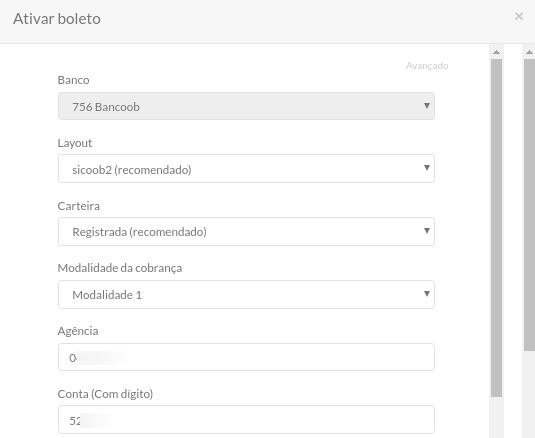Click the Modalidade da cobrança label
535x438 pixels.
120,268
